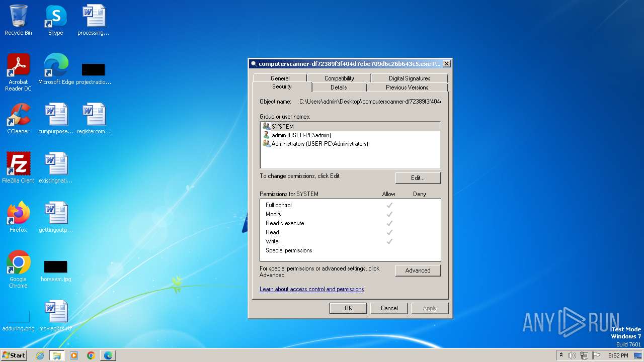The image size is (644, 362).
Task: Select admin (USER-PC\admin) user entry
Action: coord(350,135)
